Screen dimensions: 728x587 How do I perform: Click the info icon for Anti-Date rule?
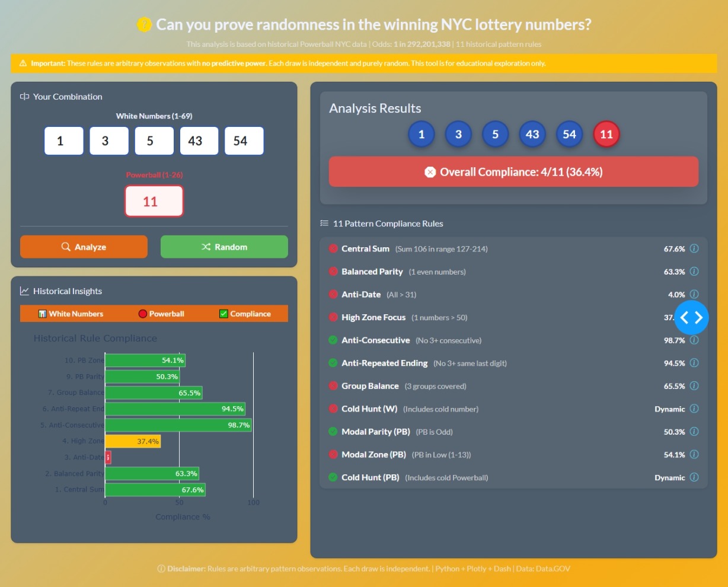coord(694,294)
